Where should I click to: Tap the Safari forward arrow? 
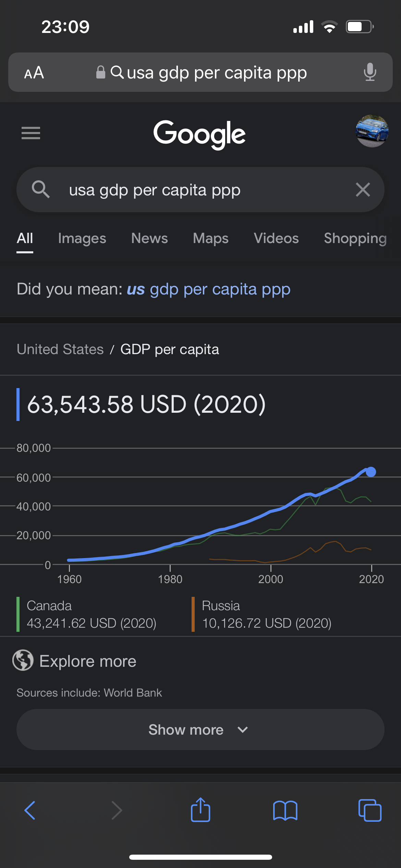pos(117,810)
